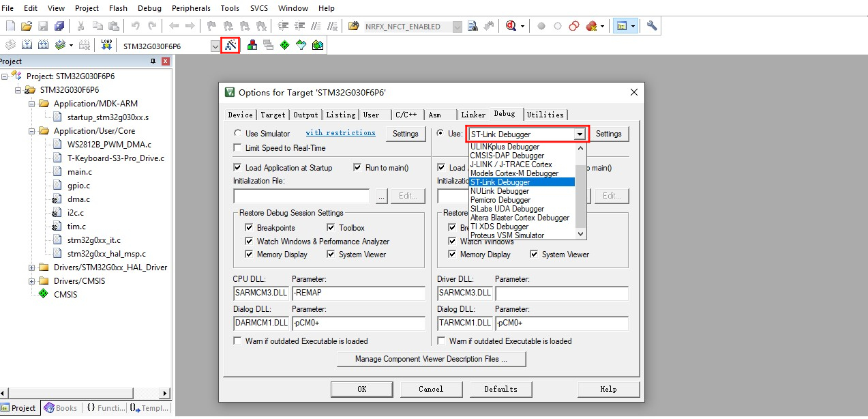Toggle left Warn if outdated Executable checkbox

click(x=237, y=341)
